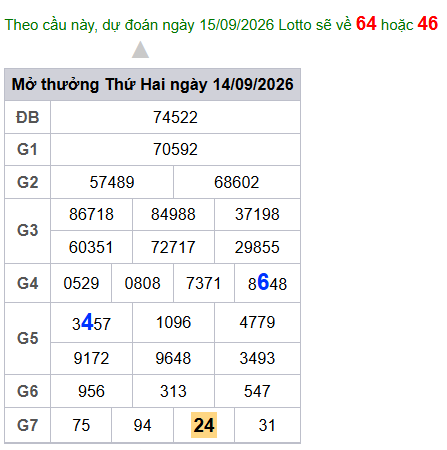
Task: Click the red predicted number 64
Action: 366,24
